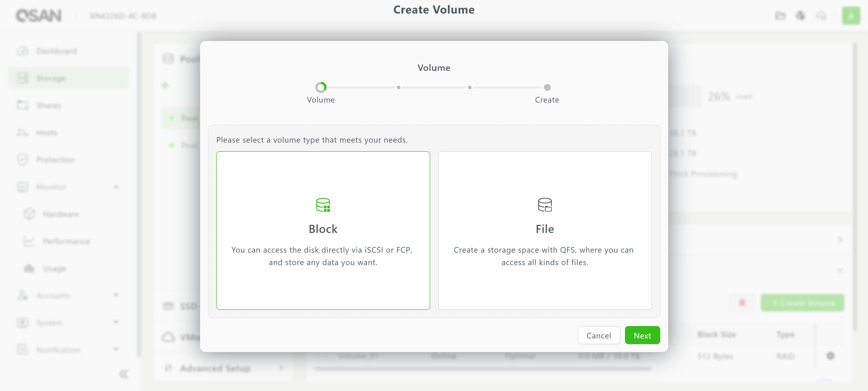Select the File volume type card

coord(545,230)
